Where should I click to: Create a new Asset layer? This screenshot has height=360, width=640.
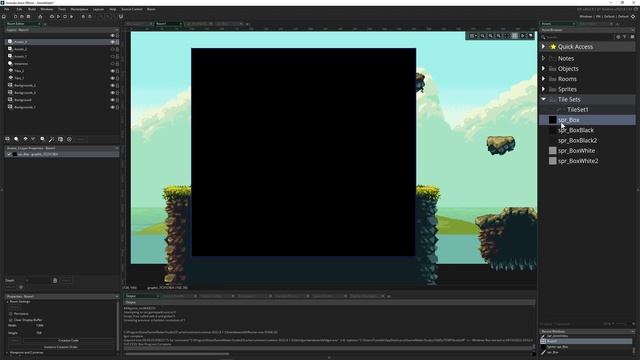pyautogui.click(x=42, y=139)
